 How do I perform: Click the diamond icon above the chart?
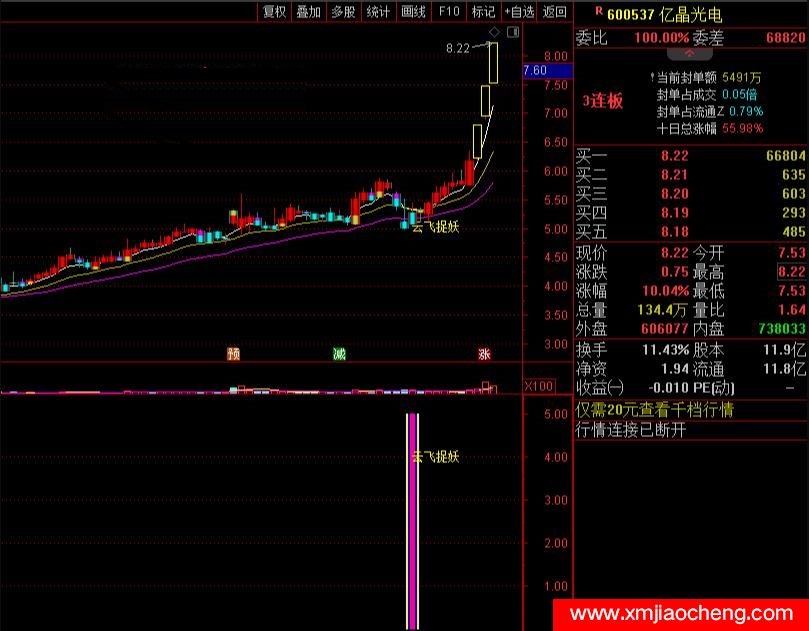(494, 33)
